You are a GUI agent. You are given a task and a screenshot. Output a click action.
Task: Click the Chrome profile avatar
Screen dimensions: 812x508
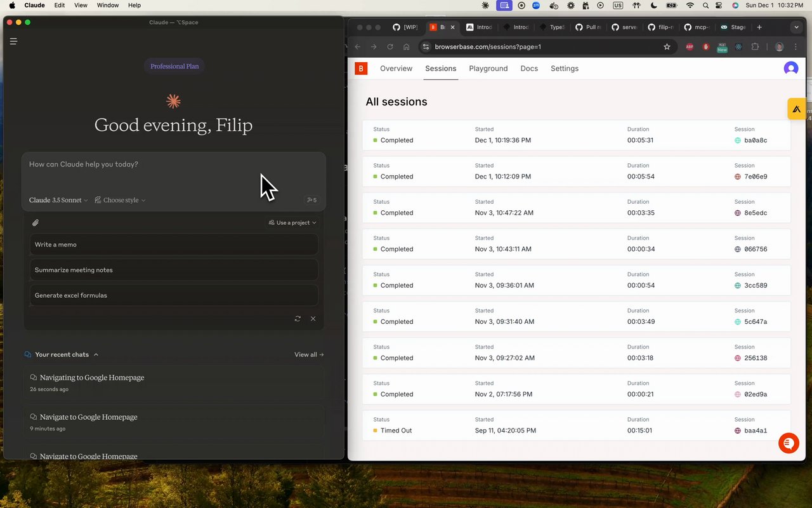(x=779, y=47)
